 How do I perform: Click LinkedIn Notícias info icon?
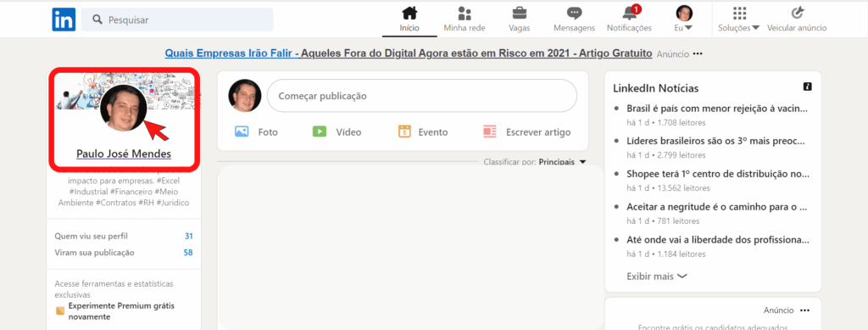[x=808, y=87]
